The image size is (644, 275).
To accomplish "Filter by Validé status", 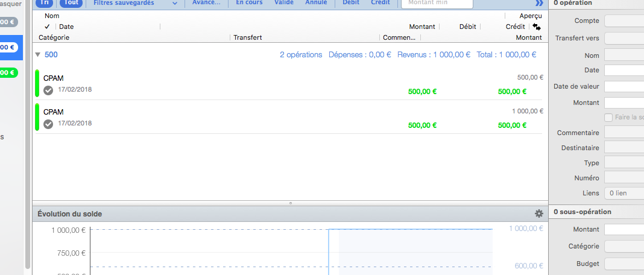I will (x=284, y=2).
